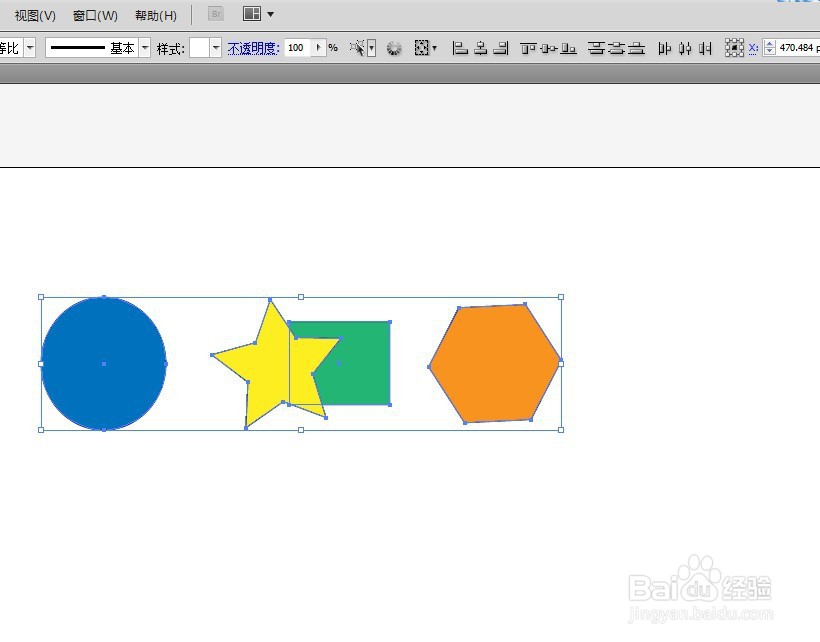
Task: Click the top-center bounding box handle
Action: tap(301, 297)
